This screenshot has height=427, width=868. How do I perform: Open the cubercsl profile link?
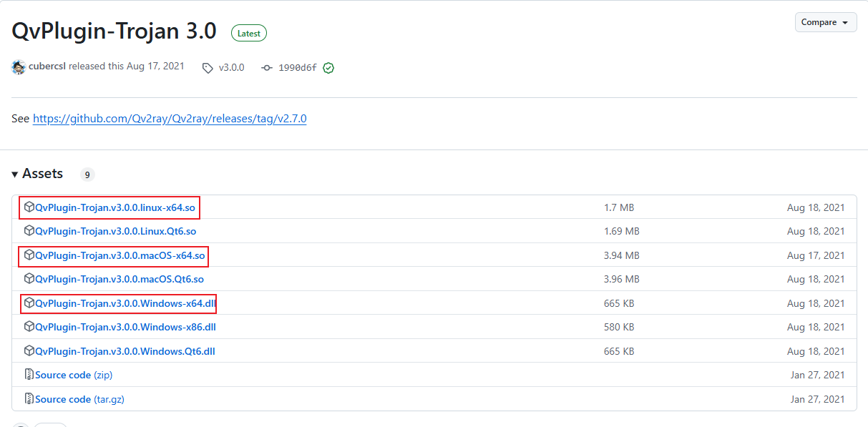click(47, 67)
